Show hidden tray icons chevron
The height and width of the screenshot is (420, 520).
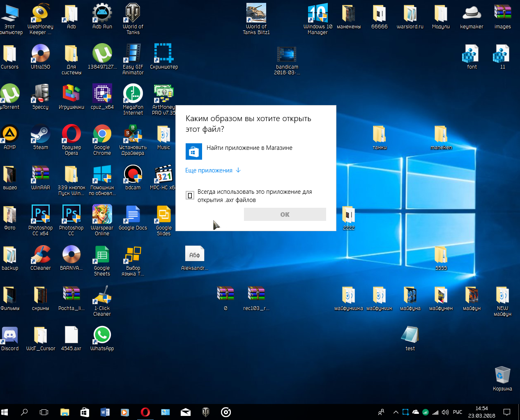click(x=396, y=412)
